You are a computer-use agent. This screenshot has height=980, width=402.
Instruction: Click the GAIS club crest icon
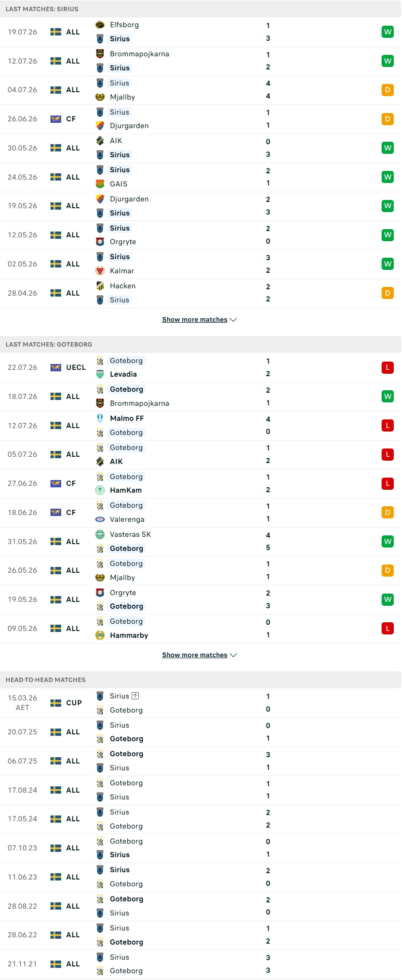[100, 184]
